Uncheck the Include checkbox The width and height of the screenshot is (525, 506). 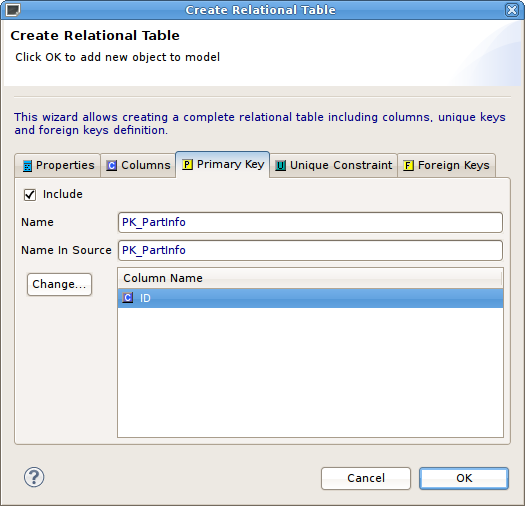click(30, 195)
